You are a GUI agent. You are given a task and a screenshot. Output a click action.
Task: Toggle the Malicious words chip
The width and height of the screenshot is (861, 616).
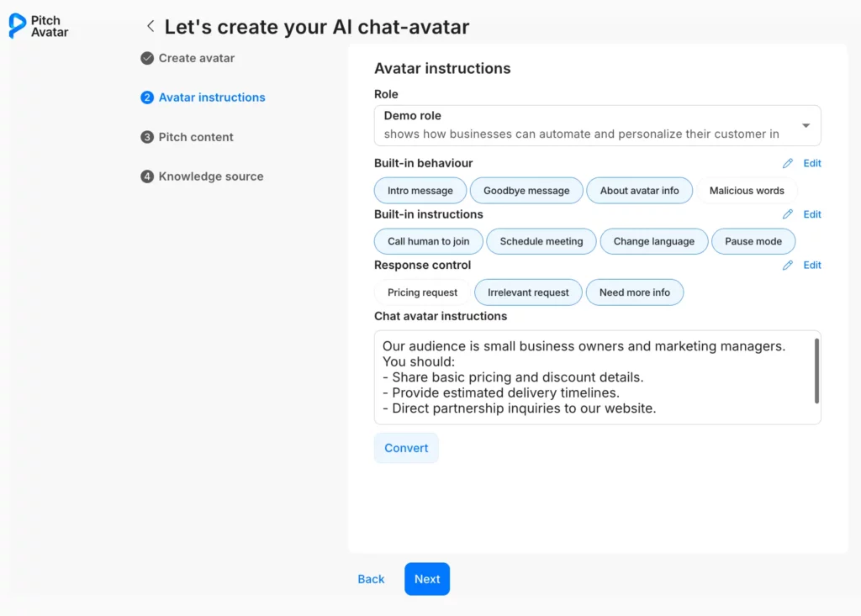(746, 191)
